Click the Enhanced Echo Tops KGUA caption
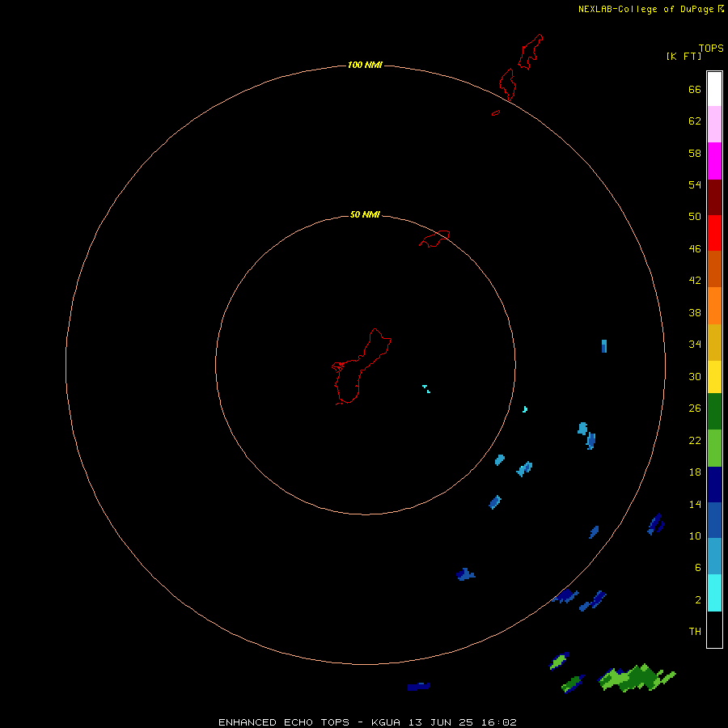Viewport: 728px width, 728px height. (367, 722)
